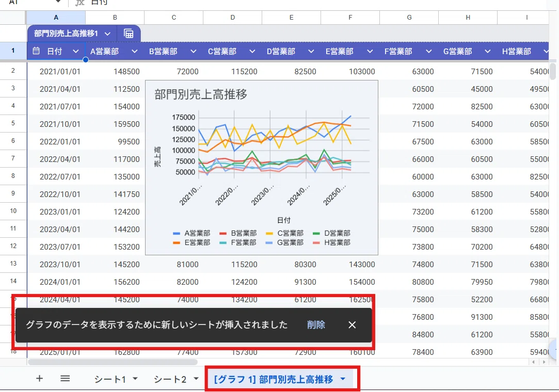The image size is (559, 392).
Task: Click the chart title 部門別売上高推移
Action: click(x=201, y=94)
